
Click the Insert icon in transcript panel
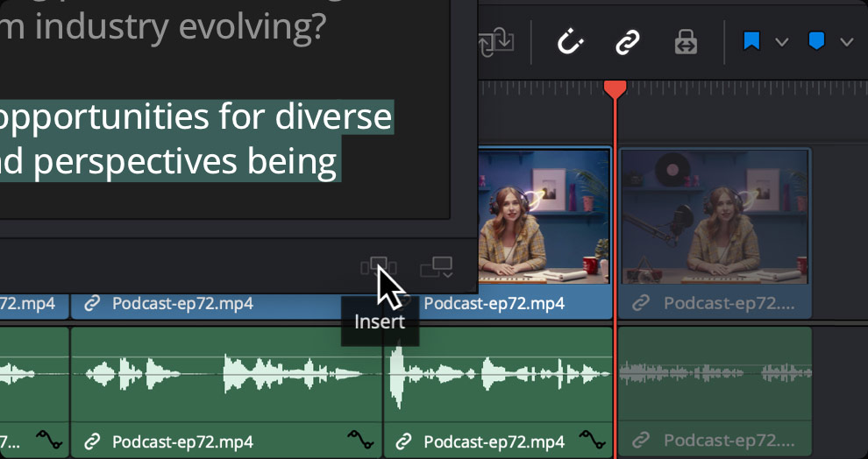[379, 266]
